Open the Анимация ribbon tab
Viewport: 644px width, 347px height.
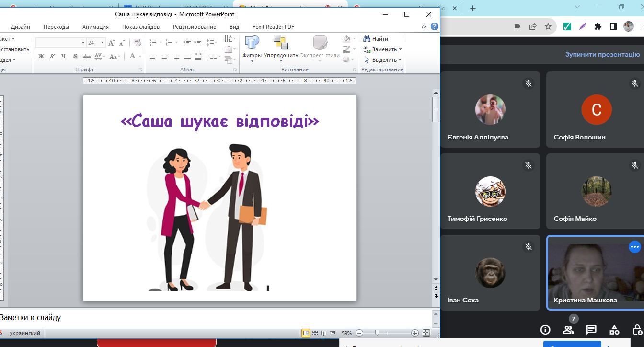coord(95,27)
